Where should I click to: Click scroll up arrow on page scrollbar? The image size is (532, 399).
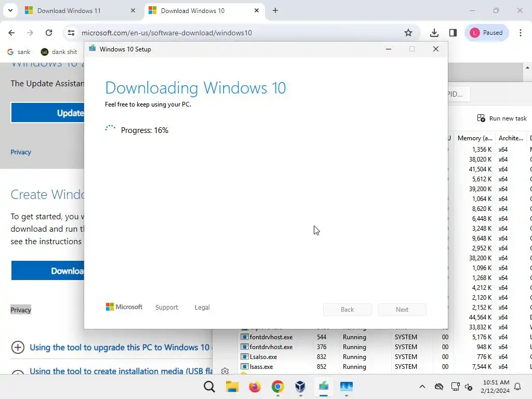point(528,68)
